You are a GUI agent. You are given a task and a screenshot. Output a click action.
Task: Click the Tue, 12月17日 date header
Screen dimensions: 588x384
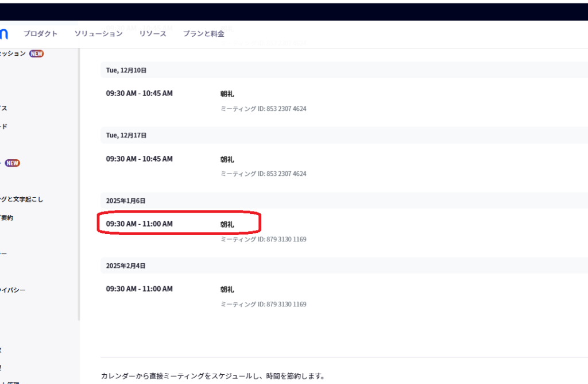(126, 135)
